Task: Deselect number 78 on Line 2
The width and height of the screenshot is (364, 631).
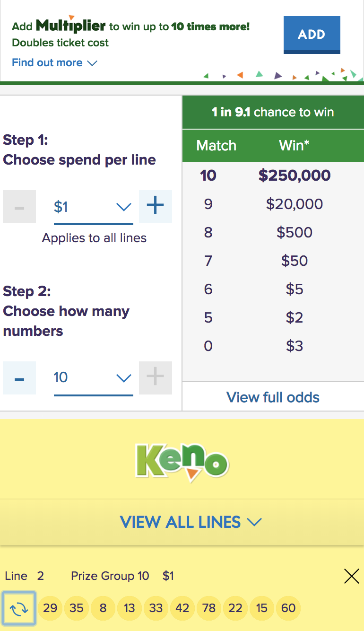Action: pos(208,608)
